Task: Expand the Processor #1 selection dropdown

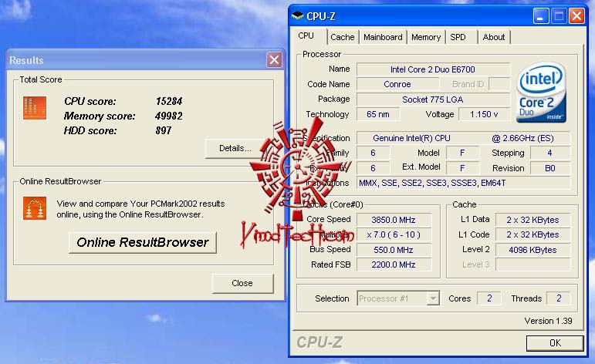Action: coord(432,298)
